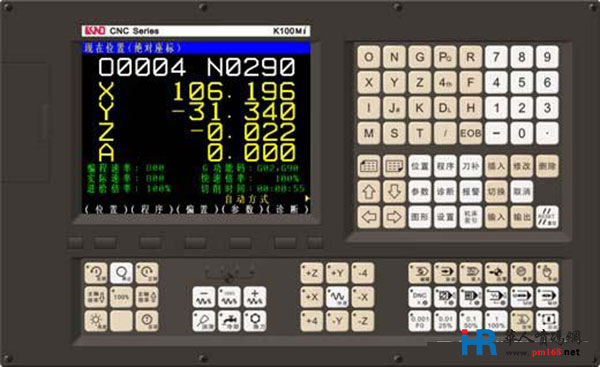Toggle the spindle 100% override key
The width and height of the screenshot is (600, 367).
tap(121, 297)
